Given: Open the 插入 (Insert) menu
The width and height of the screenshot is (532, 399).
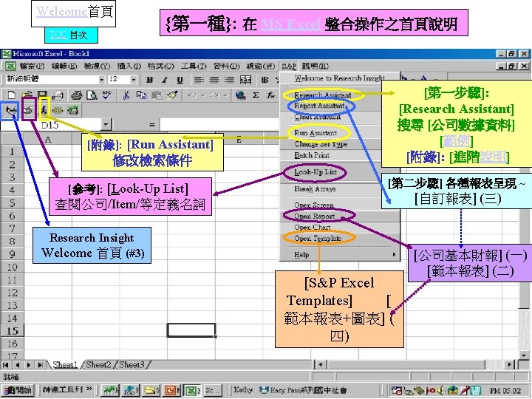Looking at the screenshot, I should [x=129, y=66].
